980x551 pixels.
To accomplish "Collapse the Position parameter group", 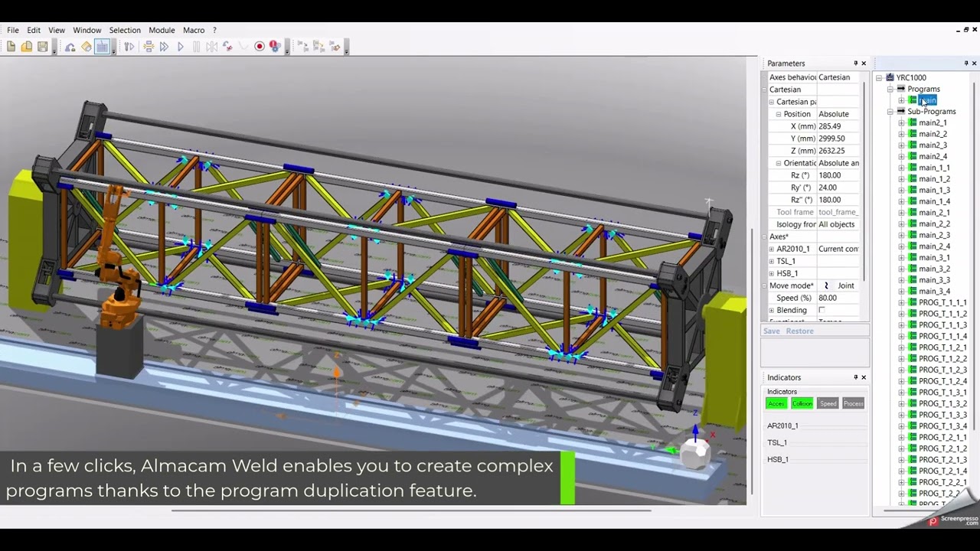I will 779,114.
